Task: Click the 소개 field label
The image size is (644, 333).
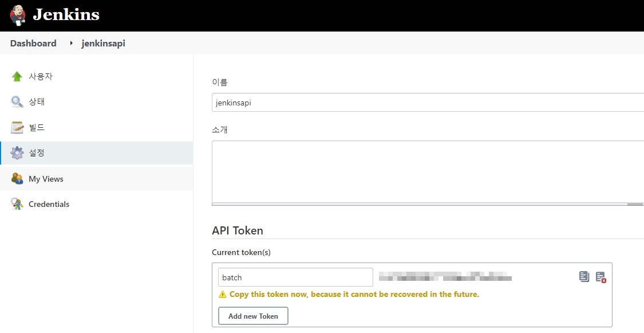Action: click(220, 130)
